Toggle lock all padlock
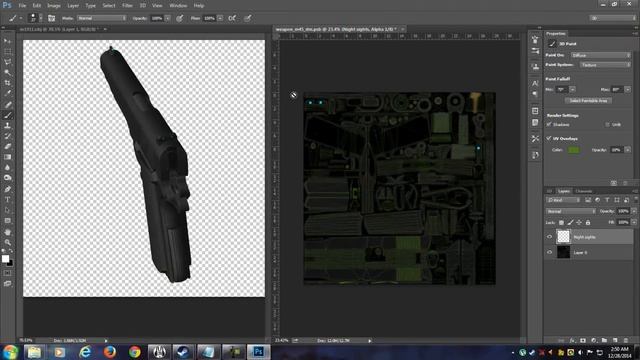Image resolution: width=640 pixels, height=360 pixels. (x=588, y=222)
